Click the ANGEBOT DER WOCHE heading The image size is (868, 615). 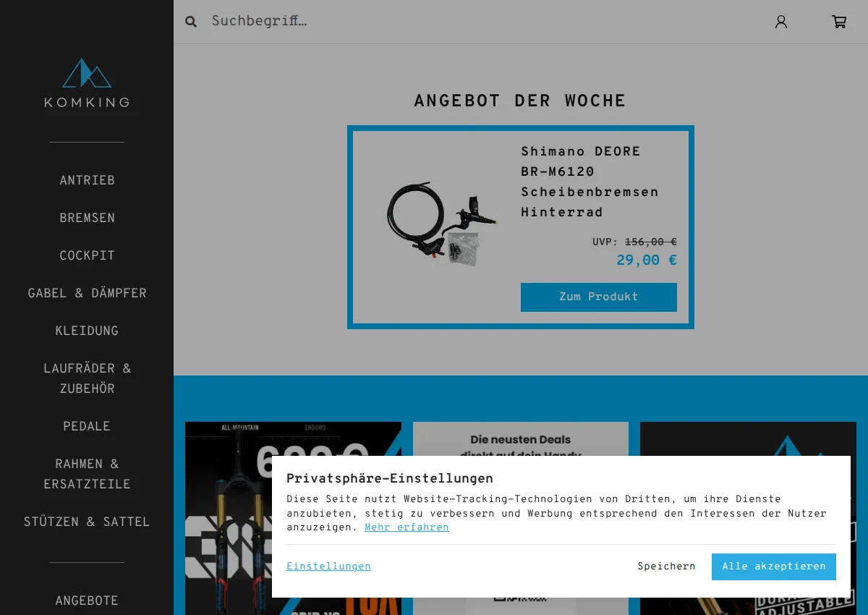coord(520,101)
